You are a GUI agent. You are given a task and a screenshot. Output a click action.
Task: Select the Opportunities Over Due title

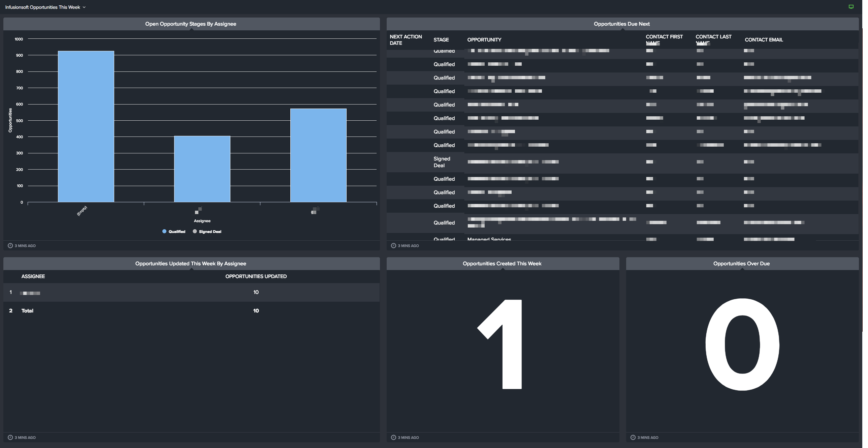(x=741, y=264)
